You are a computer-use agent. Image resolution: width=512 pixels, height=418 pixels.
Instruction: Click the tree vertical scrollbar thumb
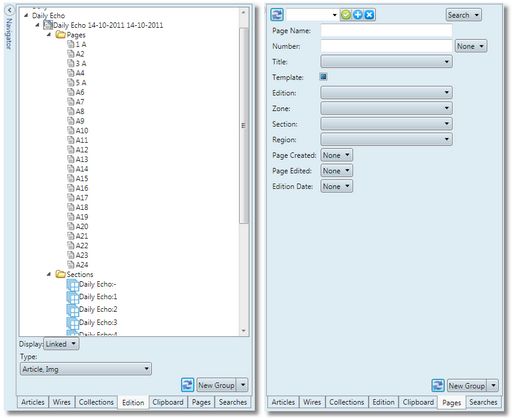point(244,126)
